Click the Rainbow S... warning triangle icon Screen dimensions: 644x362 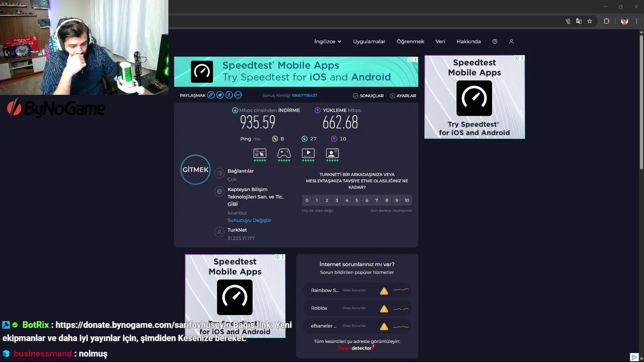(384, 291)
